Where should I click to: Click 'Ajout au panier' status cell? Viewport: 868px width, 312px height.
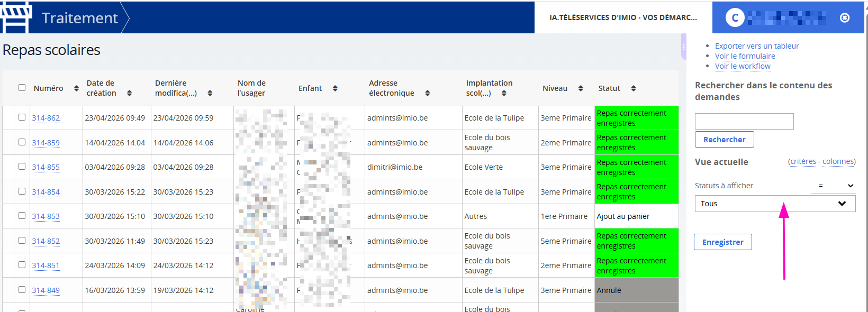(x=637, y=216)
